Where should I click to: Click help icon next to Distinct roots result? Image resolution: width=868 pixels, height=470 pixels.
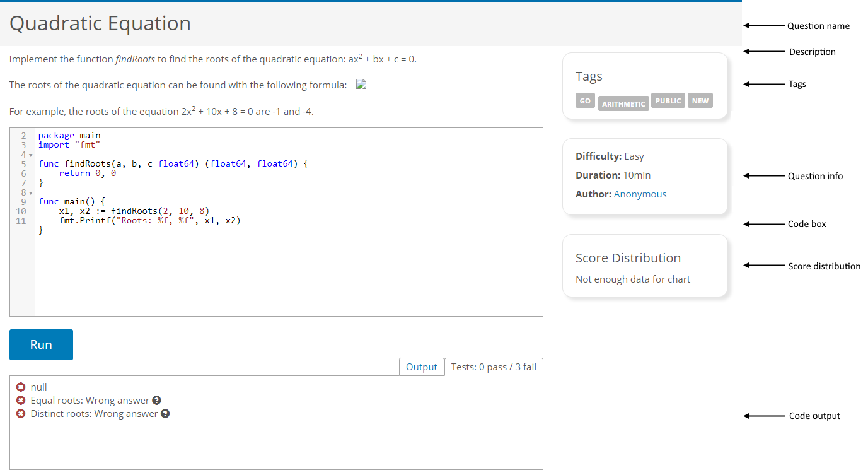tap(165, 414)
